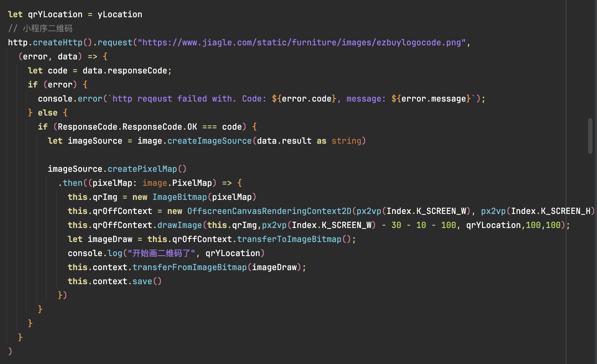Click the 'string' type after the as keyword
597x364 pixels.
click(346, 141)
